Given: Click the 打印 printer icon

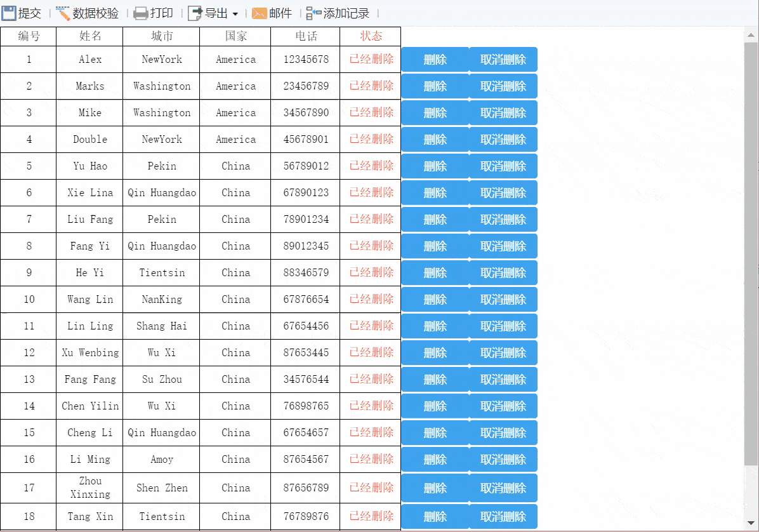Looking at the screenshot, I should click(140, 13).
